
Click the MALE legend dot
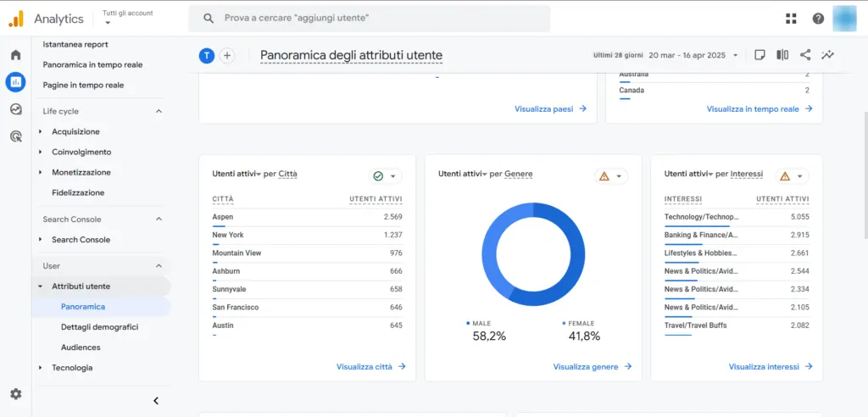pyautogui.click(x=468, y=323)
